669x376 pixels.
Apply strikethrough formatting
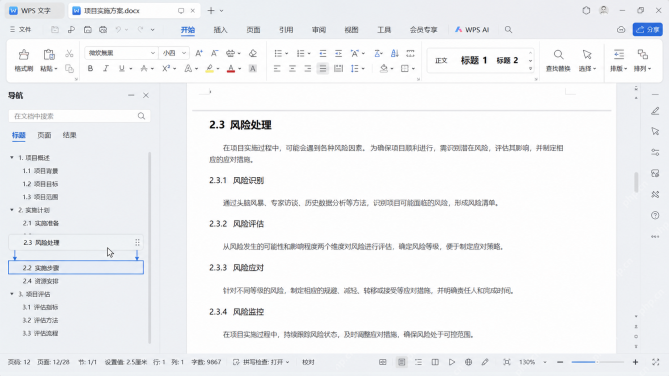coord(144,68)
